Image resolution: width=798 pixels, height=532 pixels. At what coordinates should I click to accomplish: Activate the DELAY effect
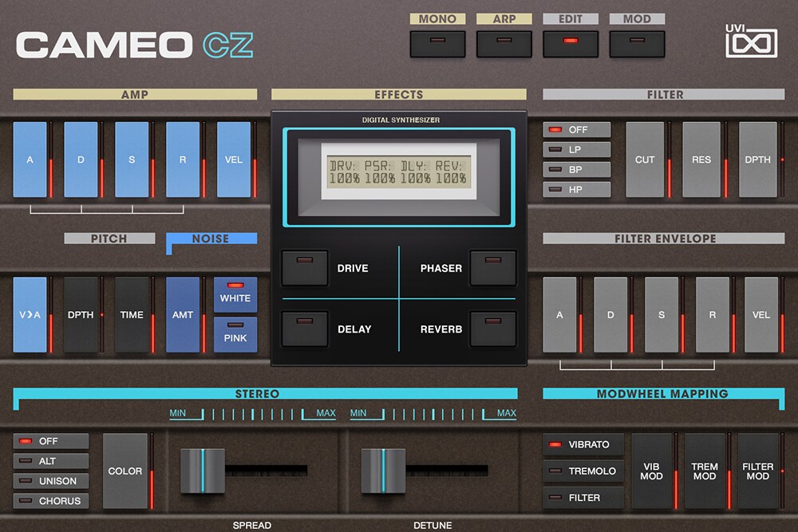point(305,329)
